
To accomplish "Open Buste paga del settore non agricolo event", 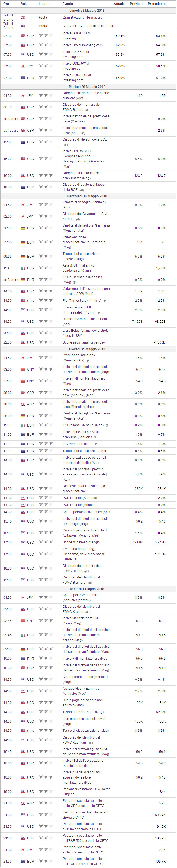I will coord(82,703).
